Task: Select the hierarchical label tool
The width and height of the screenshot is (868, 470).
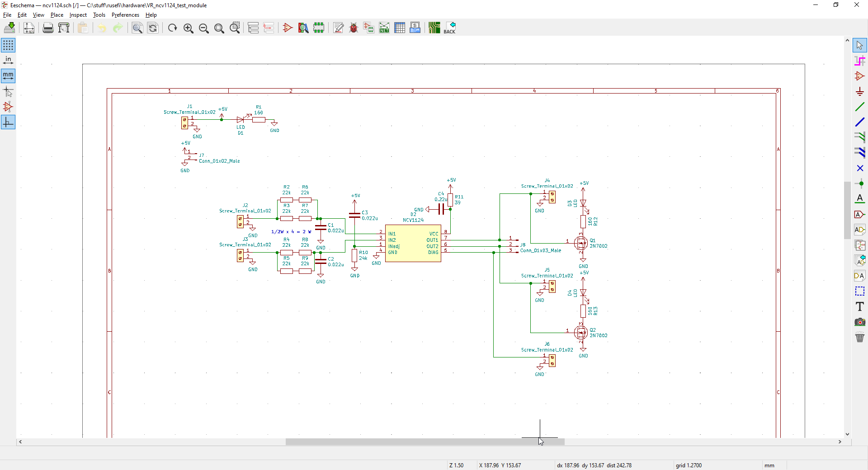Action: 860,230
